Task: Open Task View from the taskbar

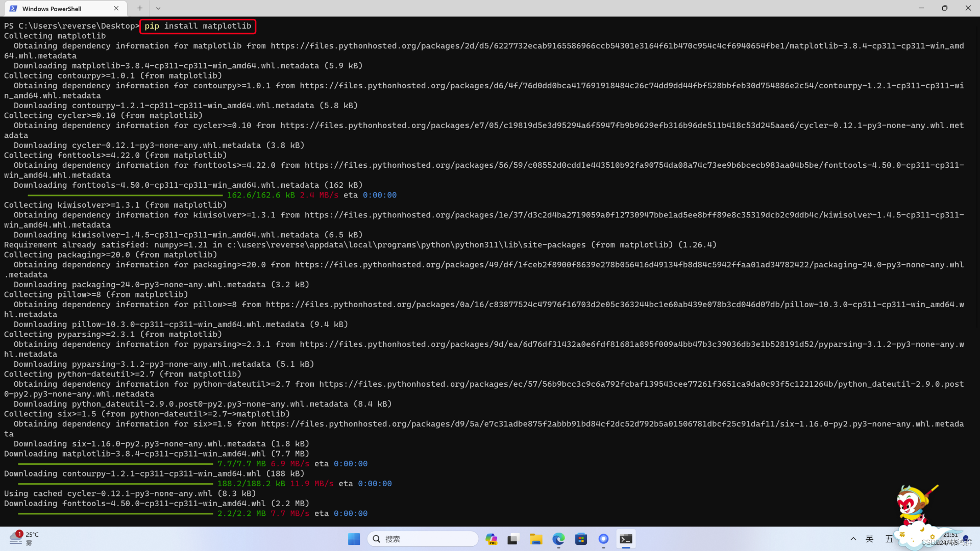Action: 513,539
